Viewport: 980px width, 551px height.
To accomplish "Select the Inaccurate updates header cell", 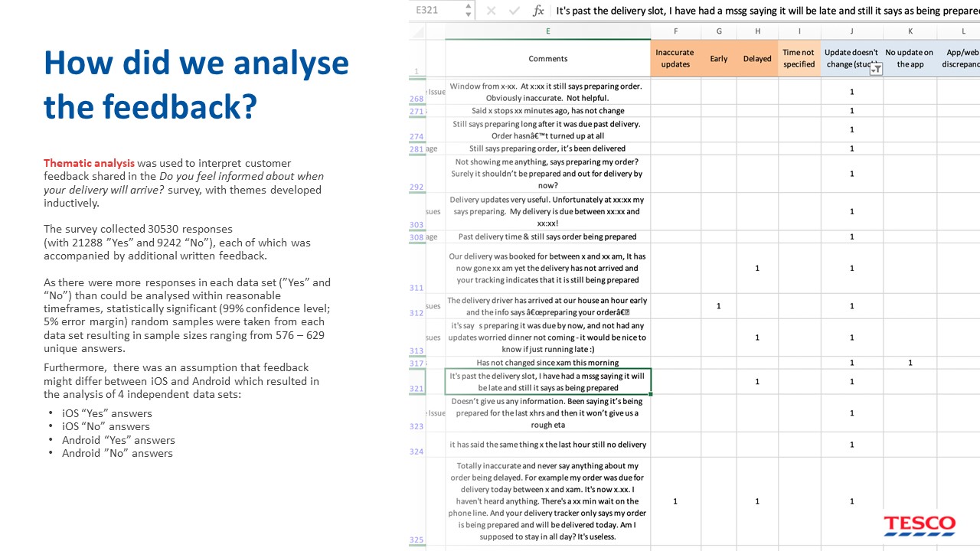I will tap(675, 58).
